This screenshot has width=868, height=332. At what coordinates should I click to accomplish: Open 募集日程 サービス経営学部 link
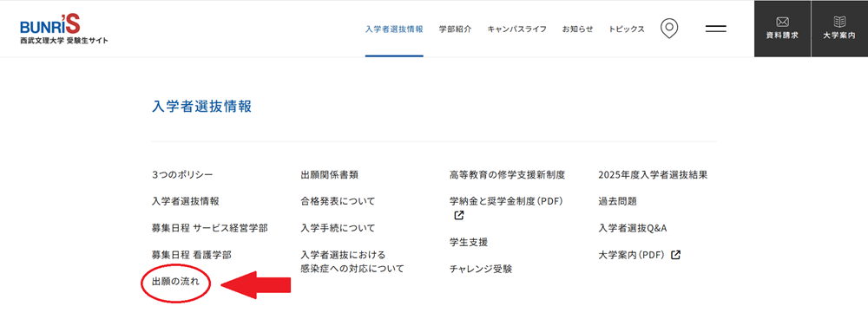pos(210,228)
